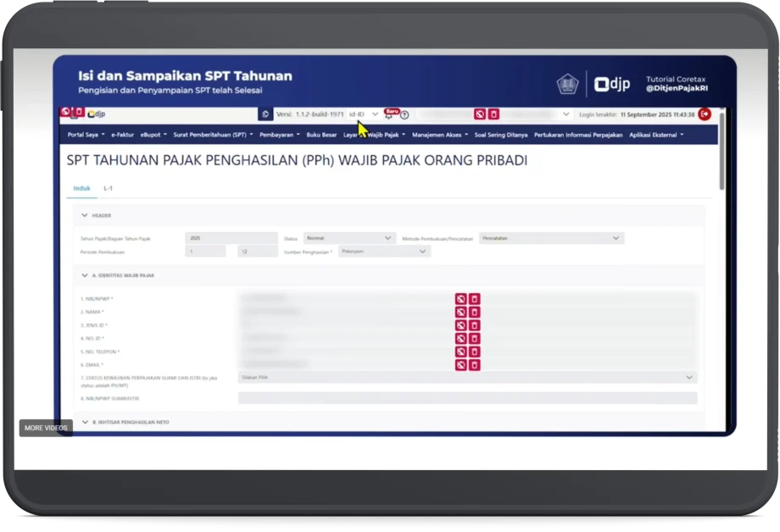Viewport: 780px width, 532px height.
Task: Click the MORE VIDEOS button
Action: 46,428
